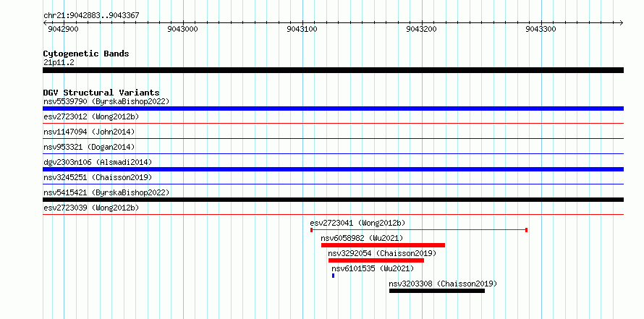Click the blue line under nsv3245251
Viewport: 644px width, 319px height.
(x=333, y=184)
